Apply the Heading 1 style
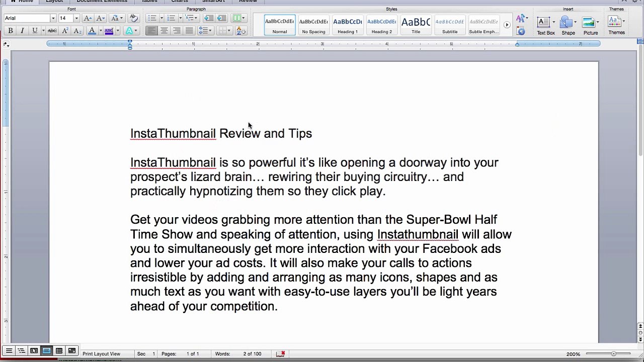Screen dimensions: 644x362 coord(348,26)
